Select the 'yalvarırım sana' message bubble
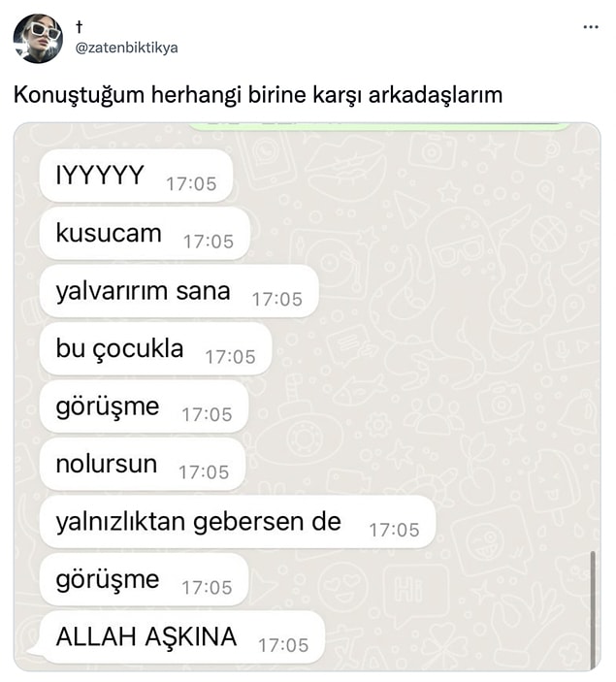The height and width of the screenshot is (682, 616). [179, 291]
